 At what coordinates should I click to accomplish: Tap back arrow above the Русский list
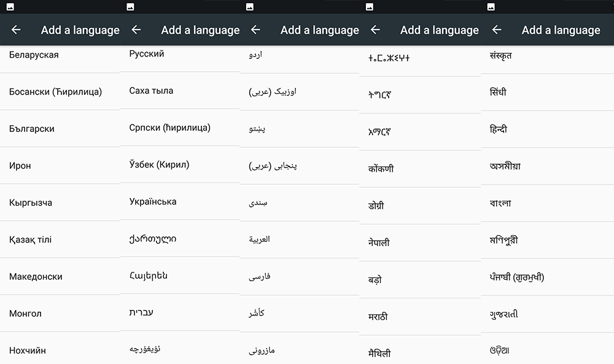click(136, 30)
